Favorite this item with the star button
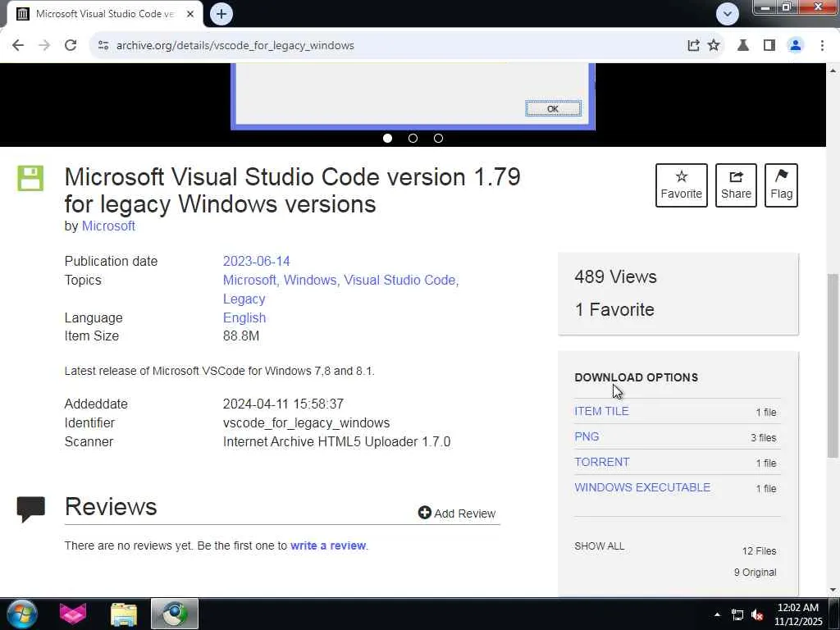 (681, 185)
